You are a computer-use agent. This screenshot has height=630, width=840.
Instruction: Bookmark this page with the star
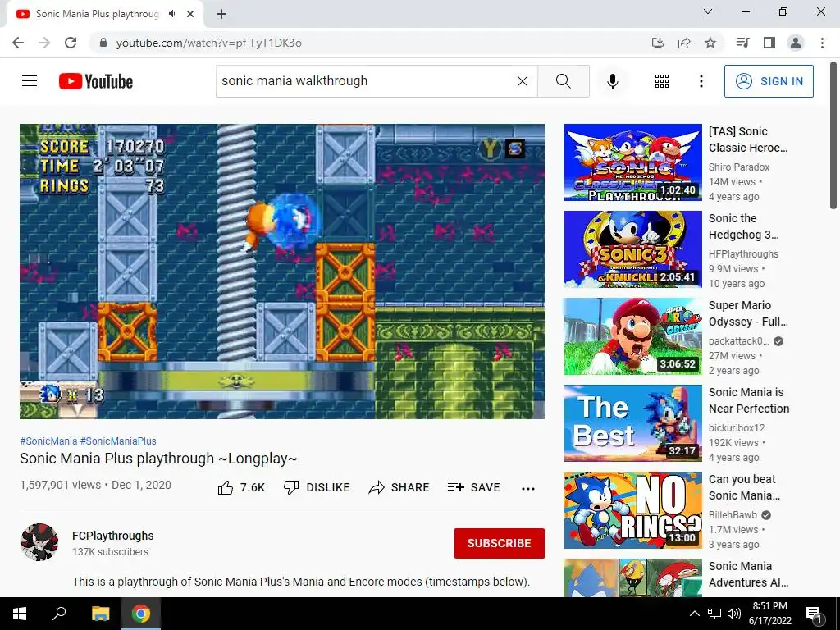pos(710,43)
